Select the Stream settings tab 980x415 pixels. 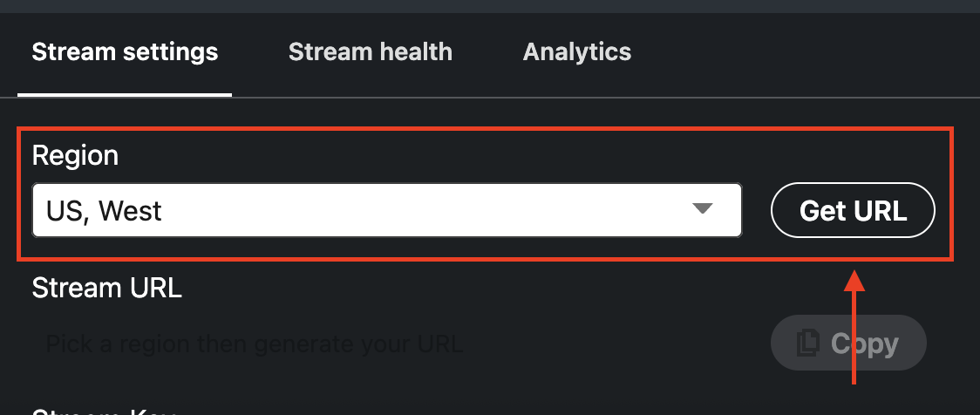(125, 52)
